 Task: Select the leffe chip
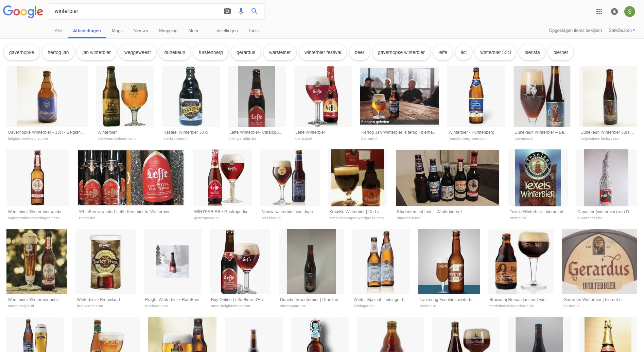coord(443,52)
